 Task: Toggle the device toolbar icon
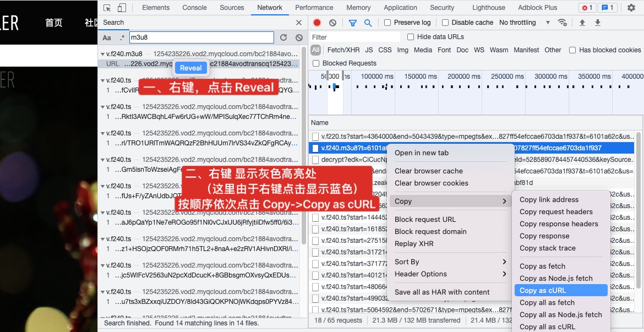point(122,8)
